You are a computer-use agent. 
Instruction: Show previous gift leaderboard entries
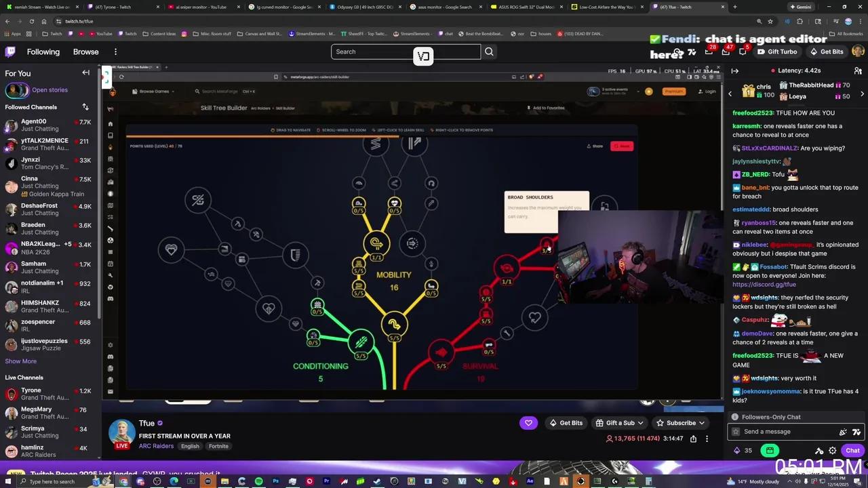point(730,94)
